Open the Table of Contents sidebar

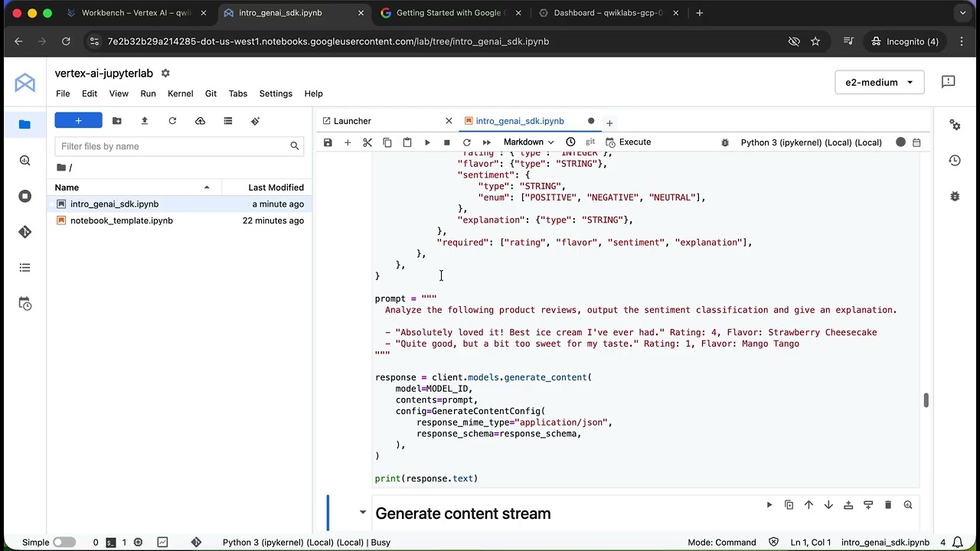pyautogui.click(x=24, y=268)
